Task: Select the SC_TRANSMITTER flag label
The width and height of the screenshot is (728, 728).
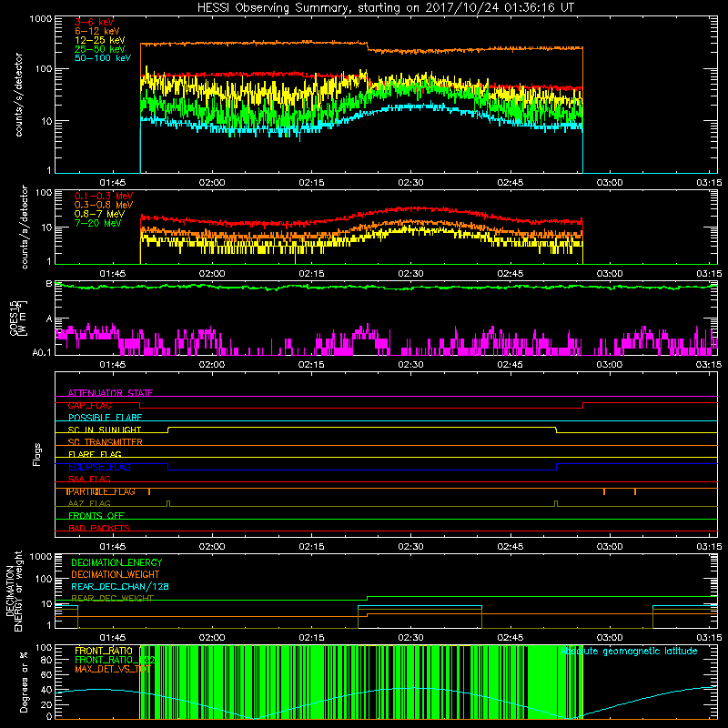Action: [x=105, y=442]
